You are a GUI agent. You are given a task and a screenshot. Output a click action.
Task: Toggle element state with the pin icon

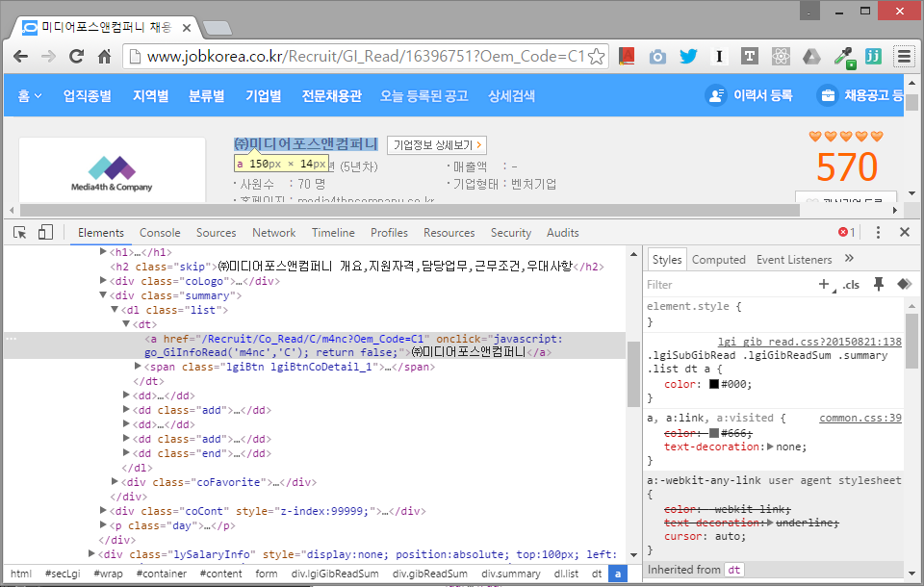(879, 285)
